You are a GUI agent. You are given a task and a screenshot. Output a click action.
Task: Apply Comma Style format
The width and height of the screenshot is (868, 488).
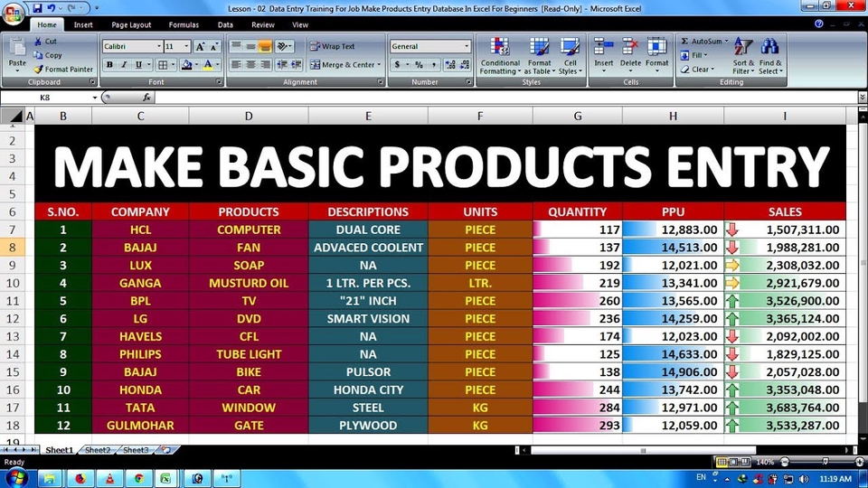(433, 65)
